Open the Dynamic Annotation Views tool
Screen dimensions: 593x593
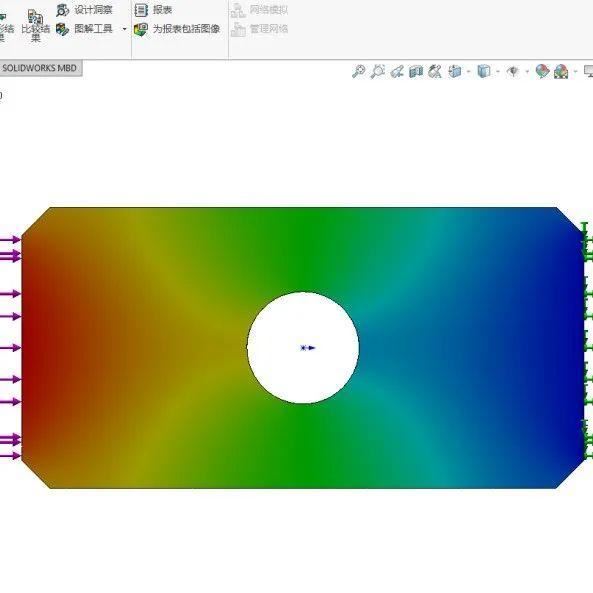(x=435, y=71)
